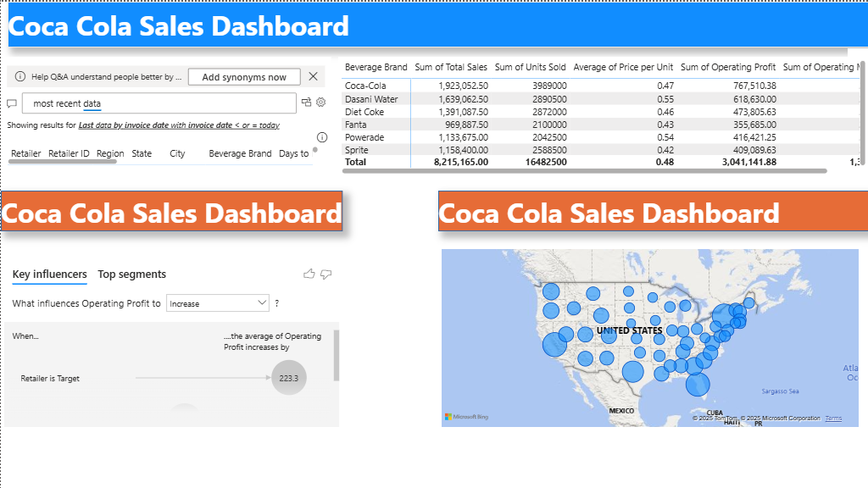Image resolution: width=868 pixels, height=488 pixels.
Task: Select the Key influencers tab
Action: [49, 274]
